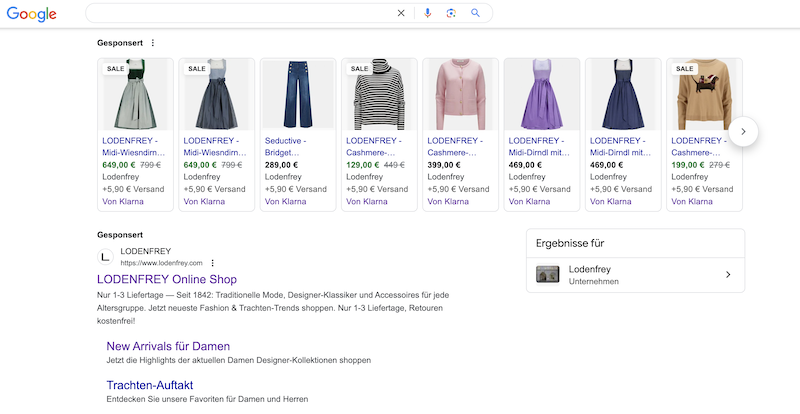Image resolution: width=800 pixels, height=414 pixels.
Task: Open Google Lens image search icon
Action: pos(451,13)
